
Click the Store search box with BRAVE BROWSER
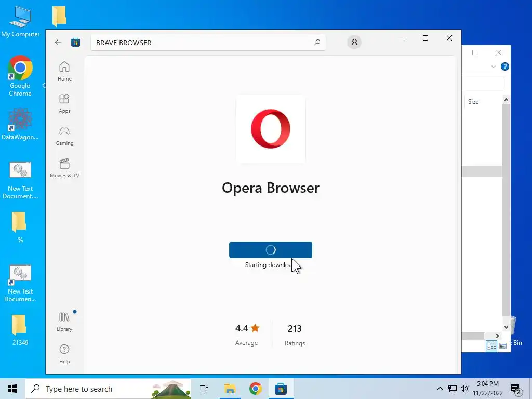pos(208,43)
